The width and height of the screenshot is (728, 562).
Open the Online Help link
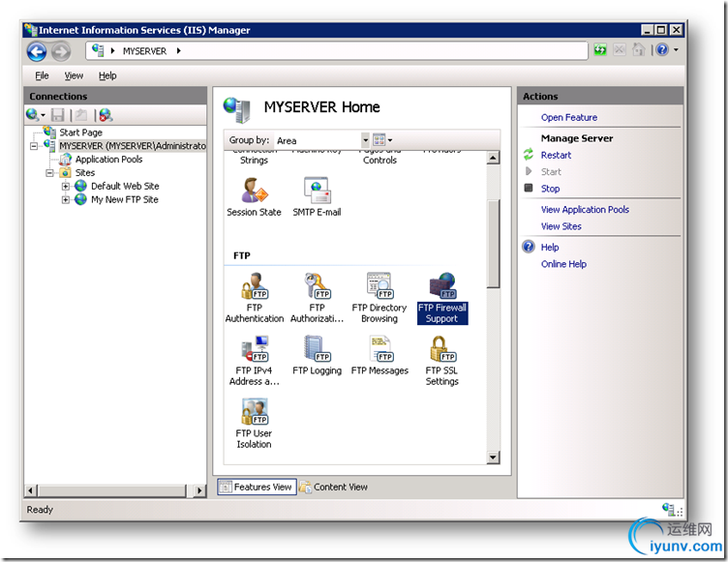coord(563,264)
